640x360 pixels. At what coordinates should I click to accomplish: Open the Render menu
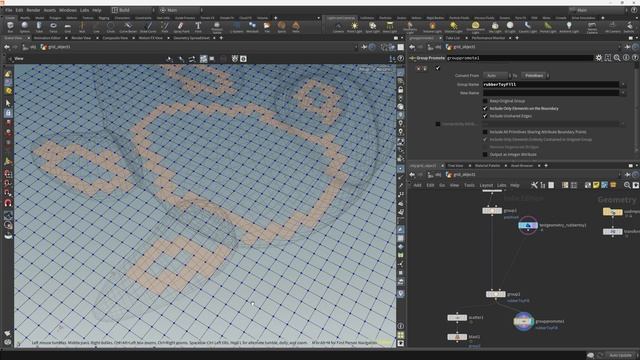[33, 10]
